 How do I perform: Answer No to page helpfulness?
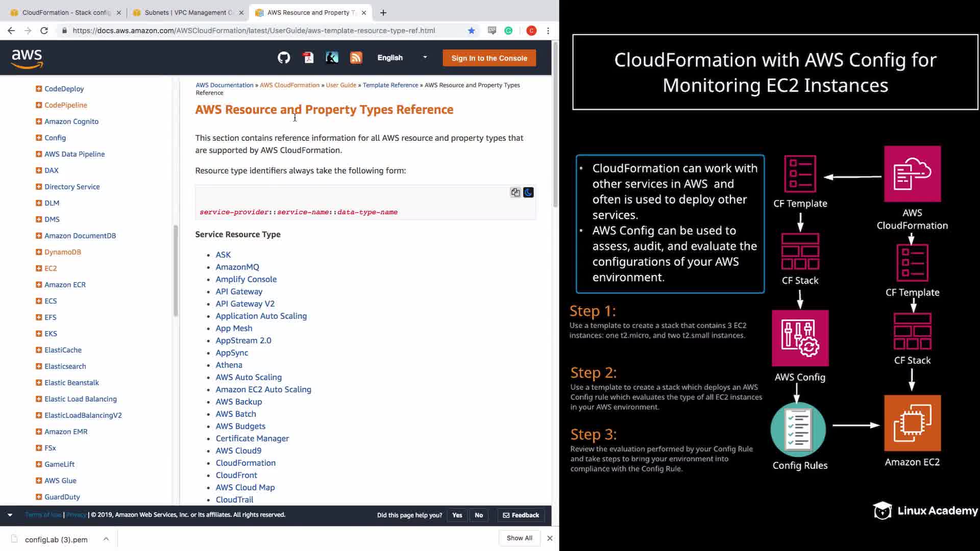coord(478,515)
